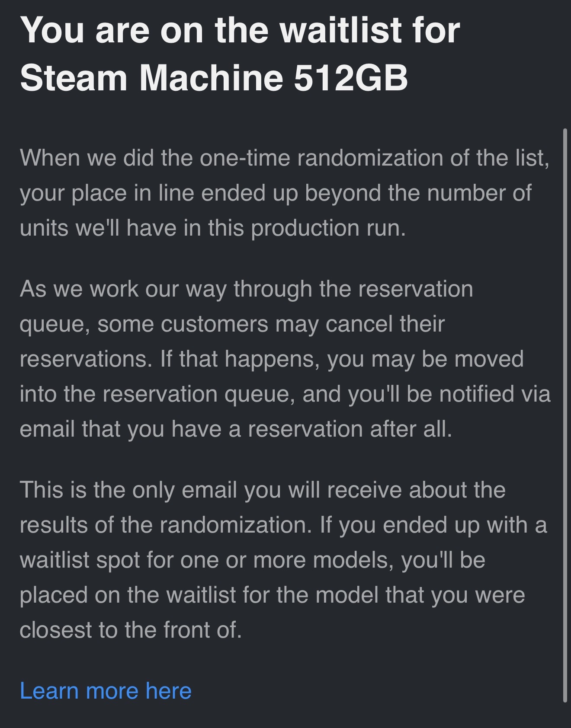Click the paragraph starting 'When we did'
571x728 pixels.
pyautogui.click(x=285, y=192)
